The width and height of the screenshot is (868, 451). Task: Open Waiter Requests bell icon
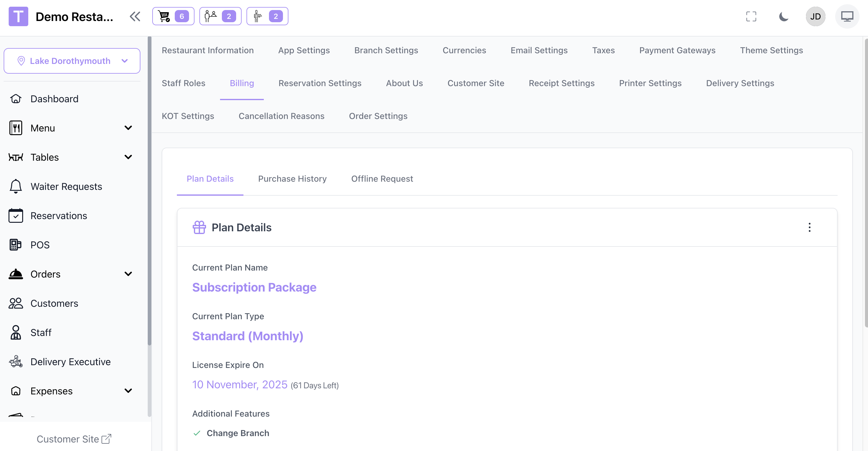click(x=15, y=186)
